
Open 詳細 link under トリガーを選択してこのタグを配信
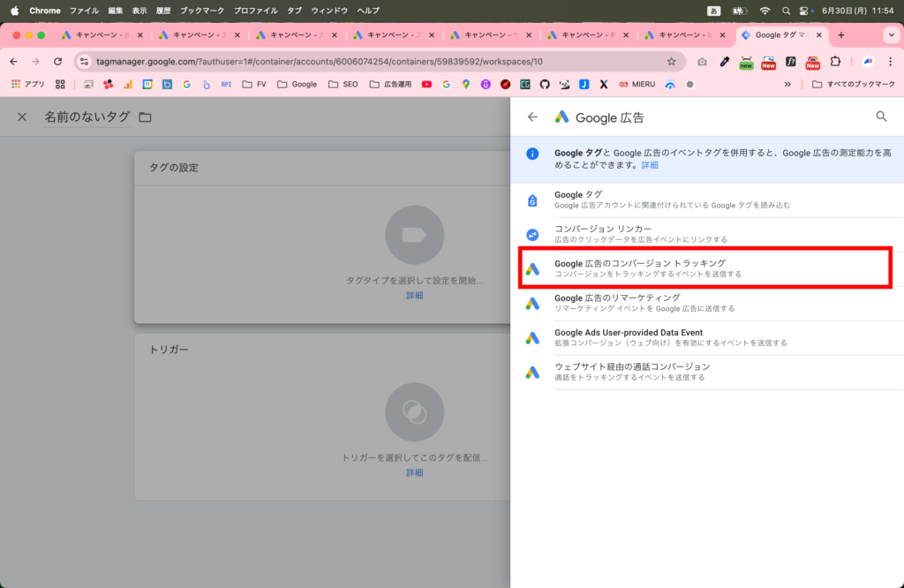[x=415, y=472]
